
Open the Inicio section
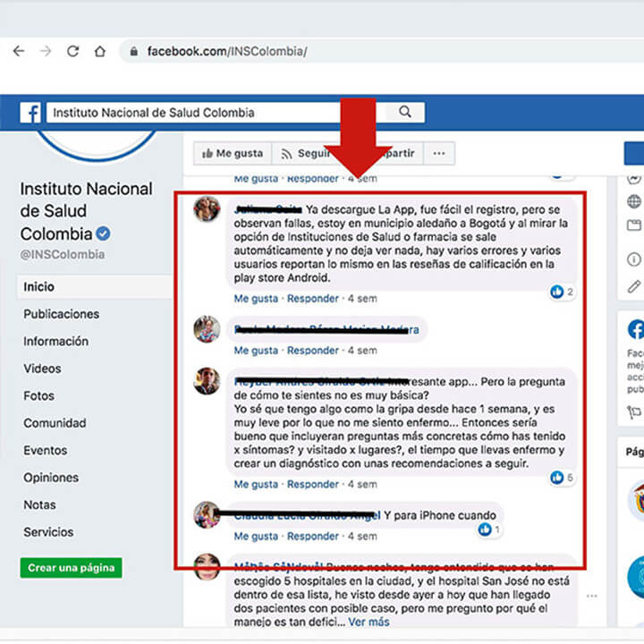95,287
